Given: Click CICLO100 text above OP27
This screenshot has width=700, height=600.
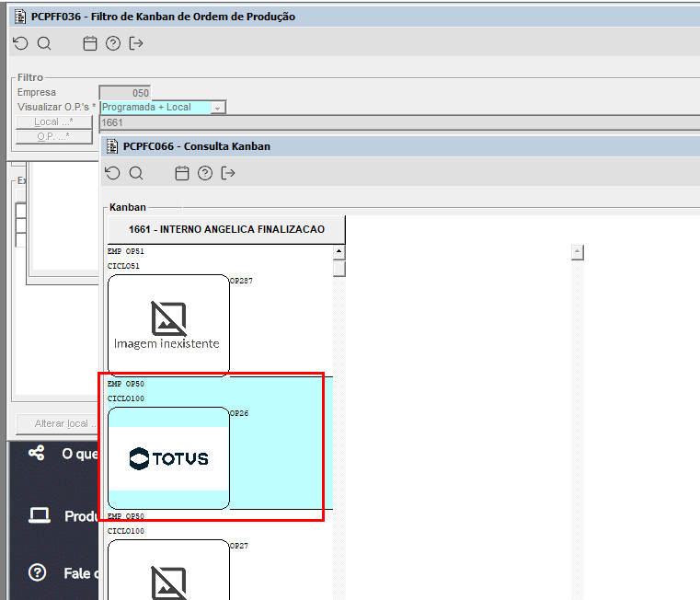Looking at the screenshot, I should 126,531.
